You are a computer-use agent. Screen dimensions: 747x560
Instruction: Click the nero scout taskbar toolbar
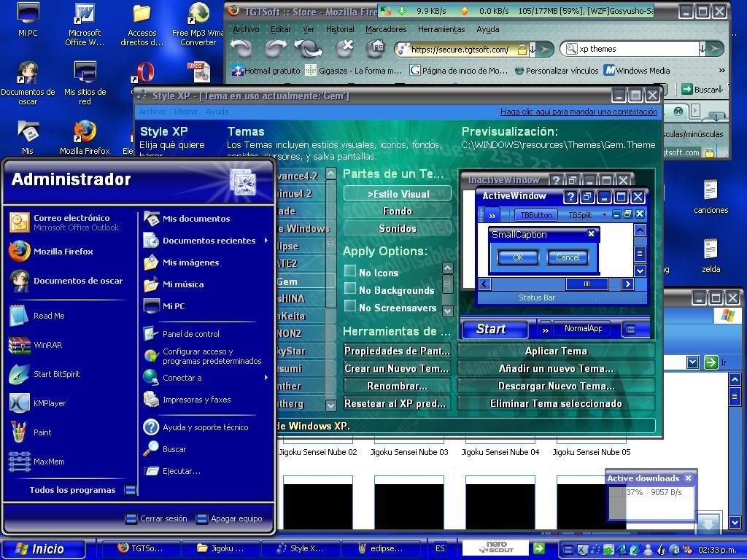coord(495,548)
